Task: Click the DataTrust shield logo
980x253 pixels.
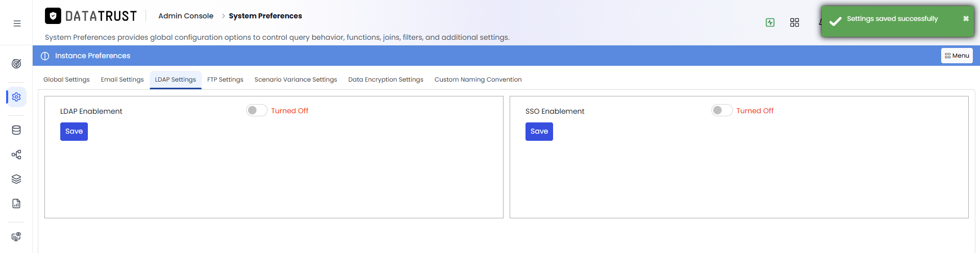Action: [x=53, y=16]
